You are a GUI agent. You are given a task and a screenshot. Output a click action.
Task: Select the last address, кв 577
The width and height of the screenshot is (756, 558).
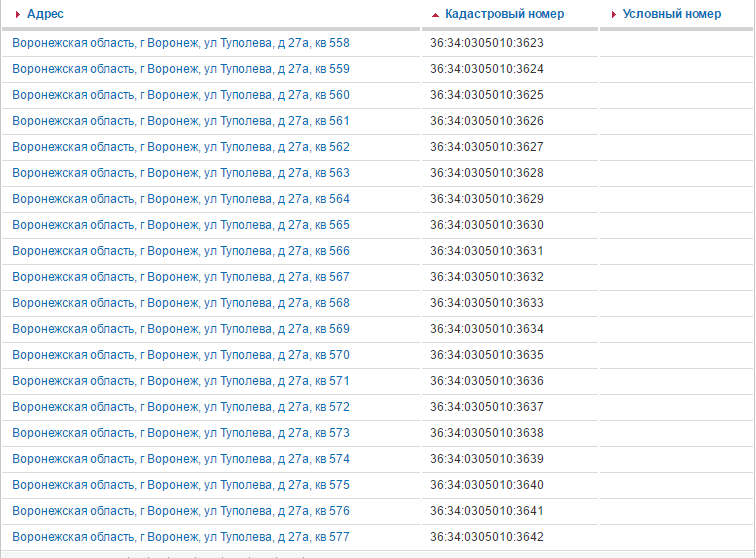(x=181, y=537)
